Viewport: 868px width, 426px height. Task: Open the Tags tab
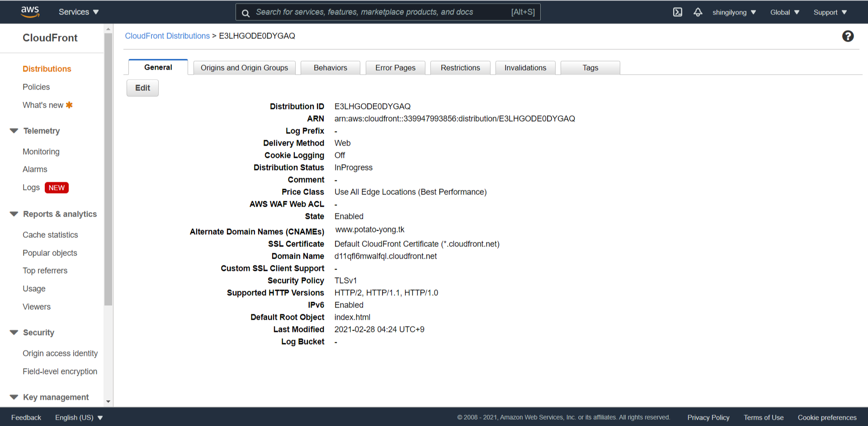[x=590, y=68]
